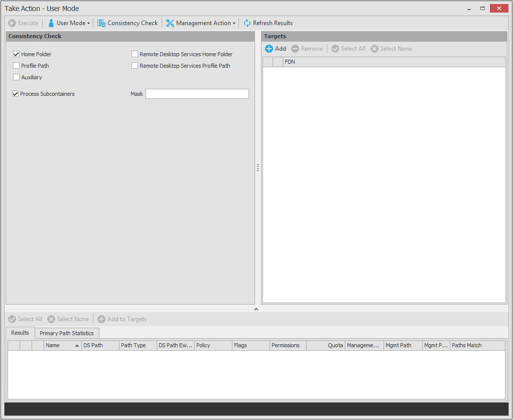513x420 pixels.
Task: Switch to the Results tab
Action: click(x=20, y=333)
